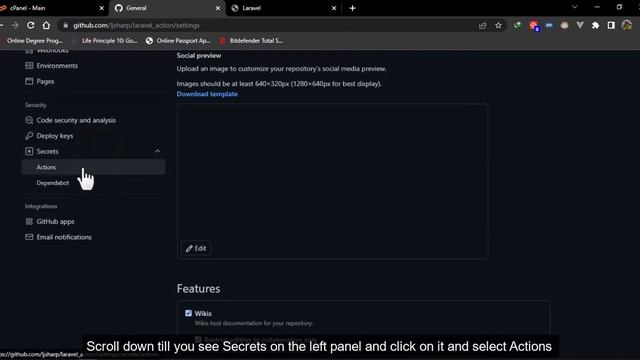Click the forward navigation arrow
Image resolution: width=640 pixels, height=360 pixels.
click(x=16, y=25)
